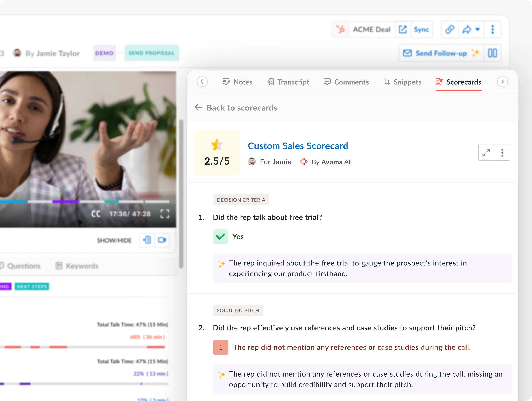532x401 pixels.
Task: Enter fullscreen mode on the video player
Action: pos(165,214)
